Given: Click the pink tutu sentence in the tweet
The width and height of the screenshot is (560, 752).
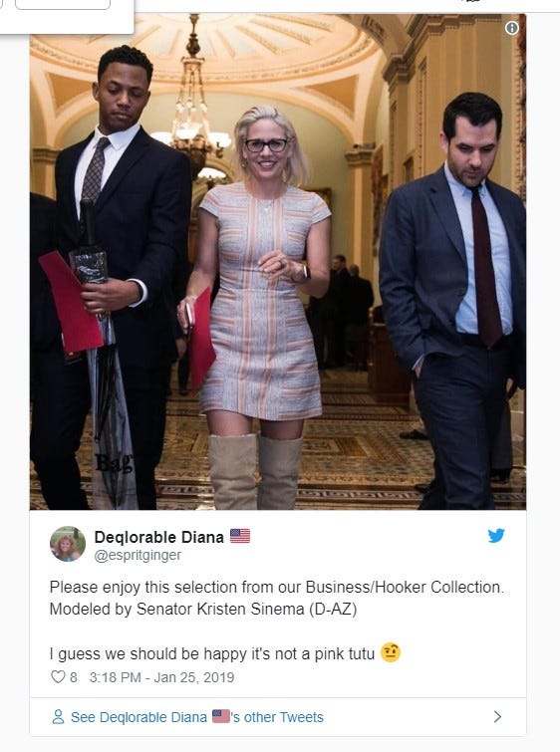Looking at the screenshot, I should click(x=211, y=654).
